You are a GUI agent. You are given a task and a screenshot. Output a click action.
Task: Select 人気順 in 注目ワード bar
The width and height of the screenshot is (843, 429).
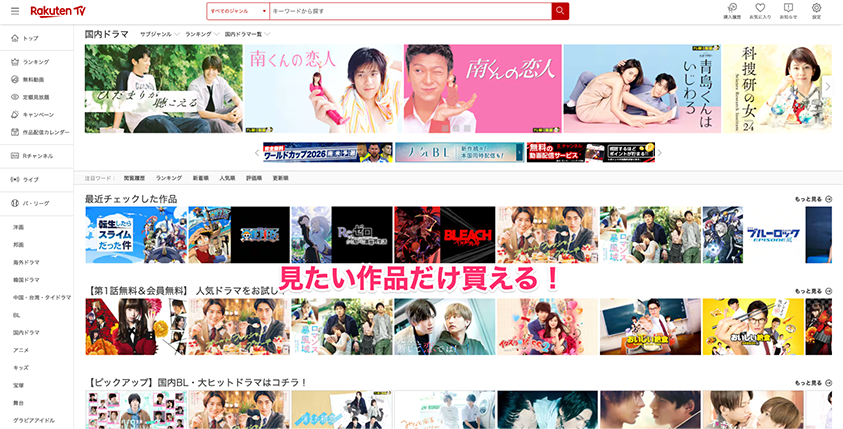[x=227, y=178]
